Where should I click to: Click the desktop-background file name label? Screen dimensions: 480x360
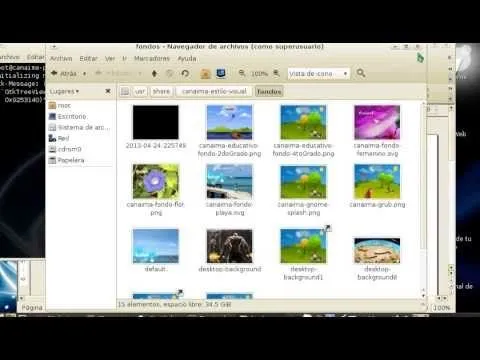[x=230, y=269]
